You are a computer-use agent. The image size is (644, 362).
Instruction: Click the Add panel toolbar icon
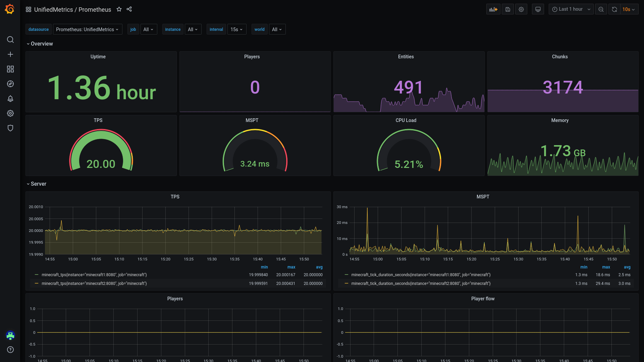click(493, 9)
